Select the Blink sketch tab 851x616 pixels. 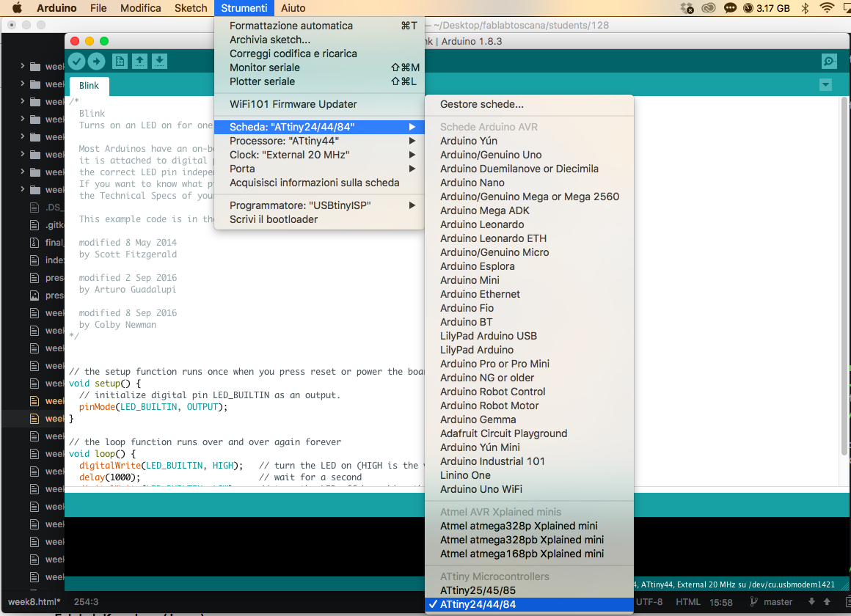tap(89, 86)
